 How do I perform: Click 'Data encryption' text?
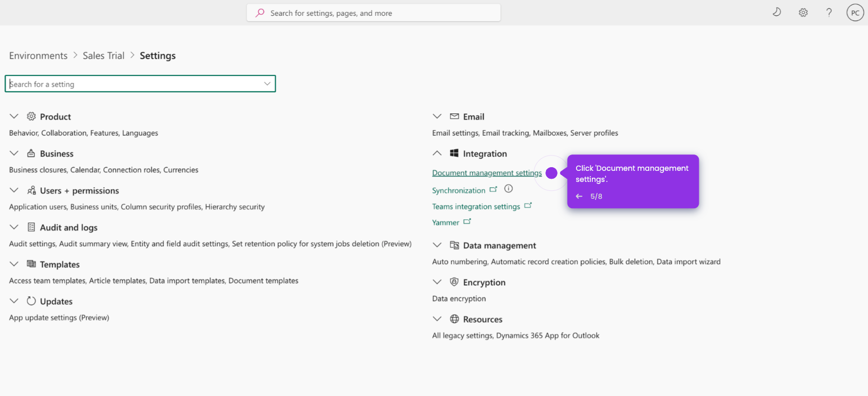(x=459, y=298)
